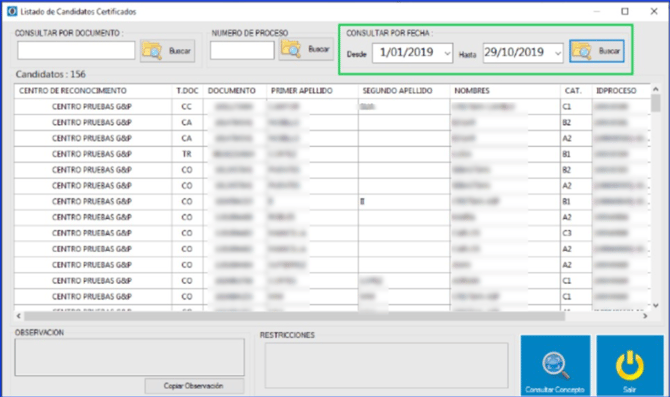This screenshot has width=670, height=397.
Task: Open the Hasta date dropdown arrow
Action: pos(558,53)
